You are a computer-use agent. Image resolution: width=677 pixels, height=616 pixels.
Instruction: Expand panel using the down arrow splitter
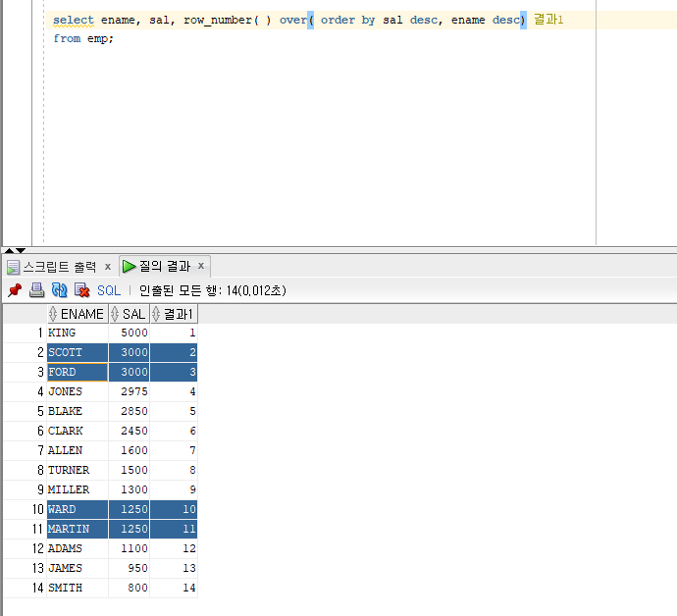[21, 251]
